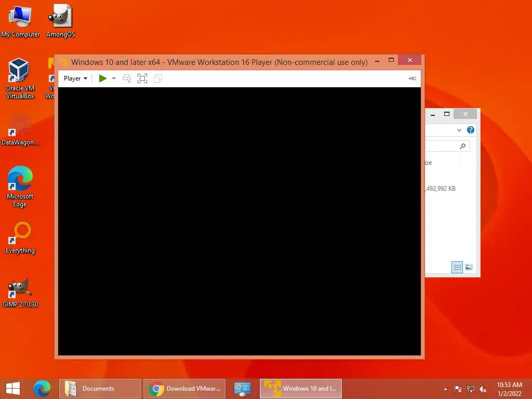Switch to Download VMware Chrome taskbar item
This screenshot has width=532, height=399.
tap(184, 389)
